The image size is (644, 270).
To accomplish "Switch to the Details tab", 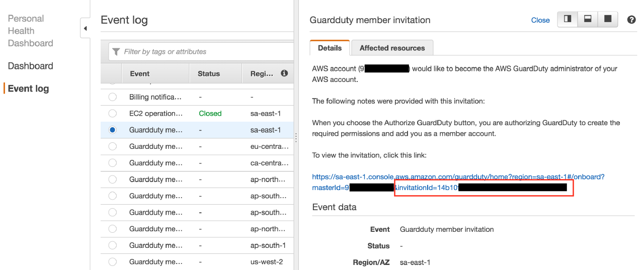I will (x=330, y=48).
